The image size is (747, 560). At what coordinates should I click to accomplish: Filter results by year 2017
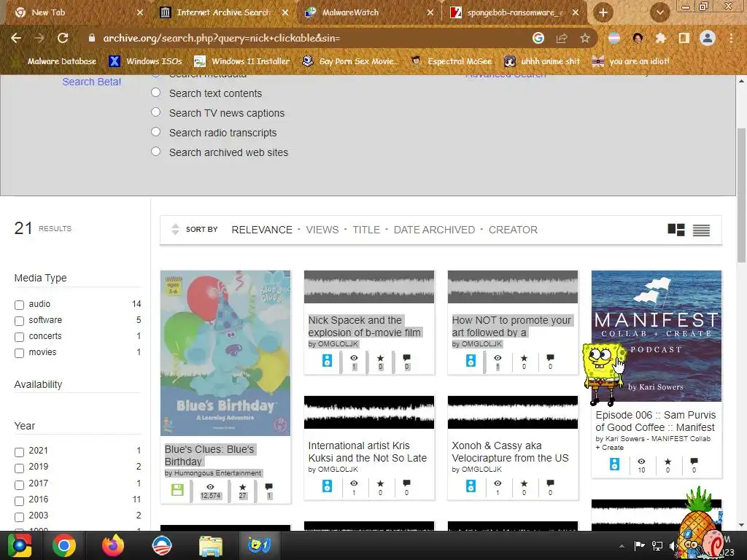[x=19, y=485]
